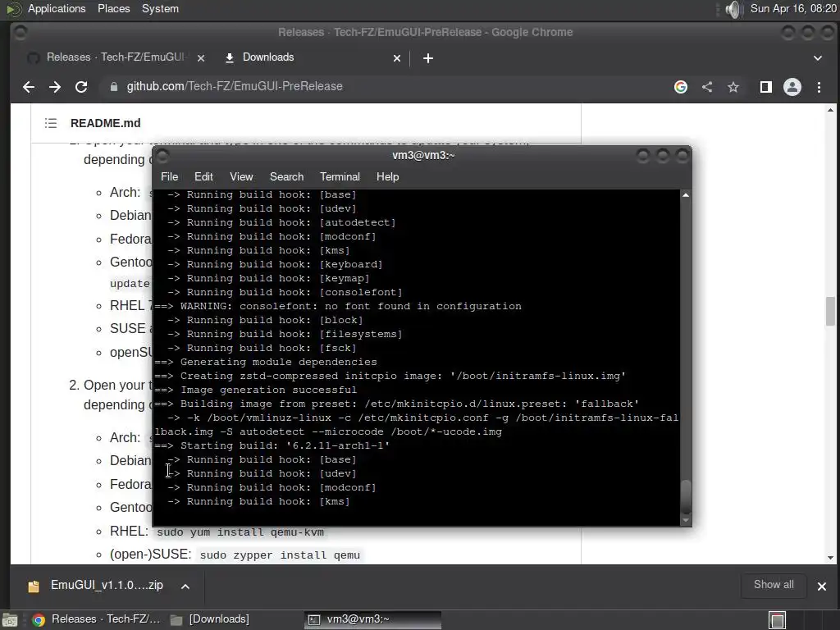Switch to Downloads folder taskbar entry
This screenshot has height=630, width=840.
[210, 619]
